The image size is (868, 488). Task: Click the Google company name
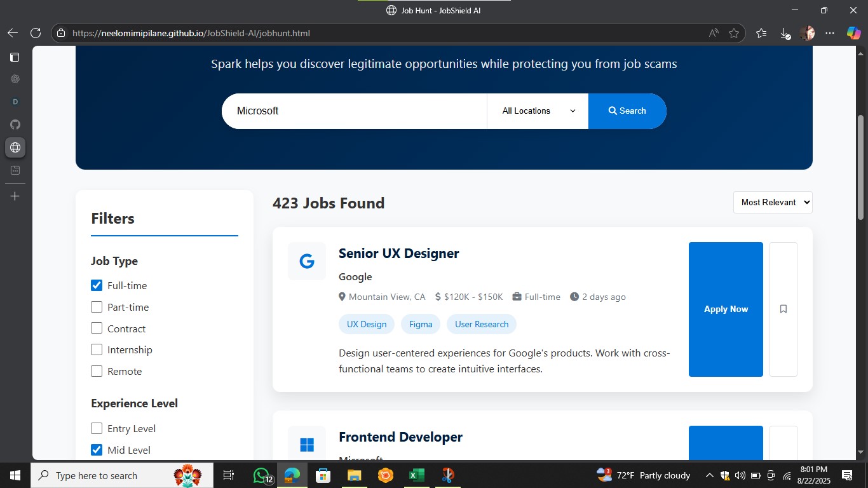pos(355,277)
